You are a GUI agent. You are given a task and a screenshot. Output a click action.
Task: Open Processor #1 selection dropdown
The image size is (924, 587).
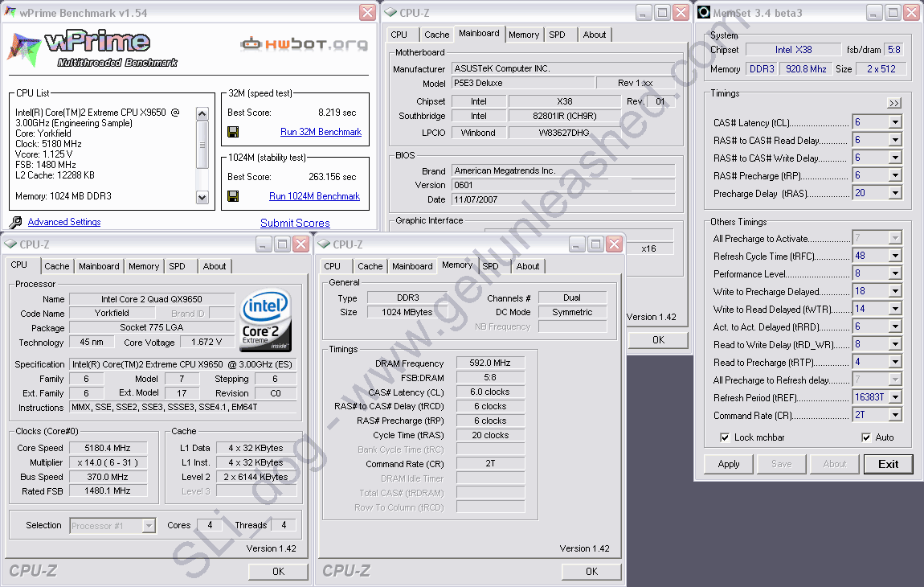pos(149,525)
